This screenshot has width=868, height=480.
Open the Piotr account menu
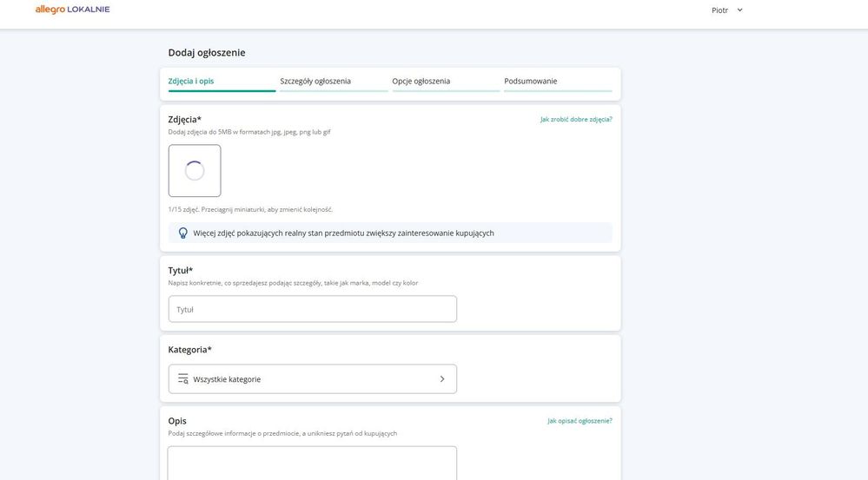pos(720,10)
